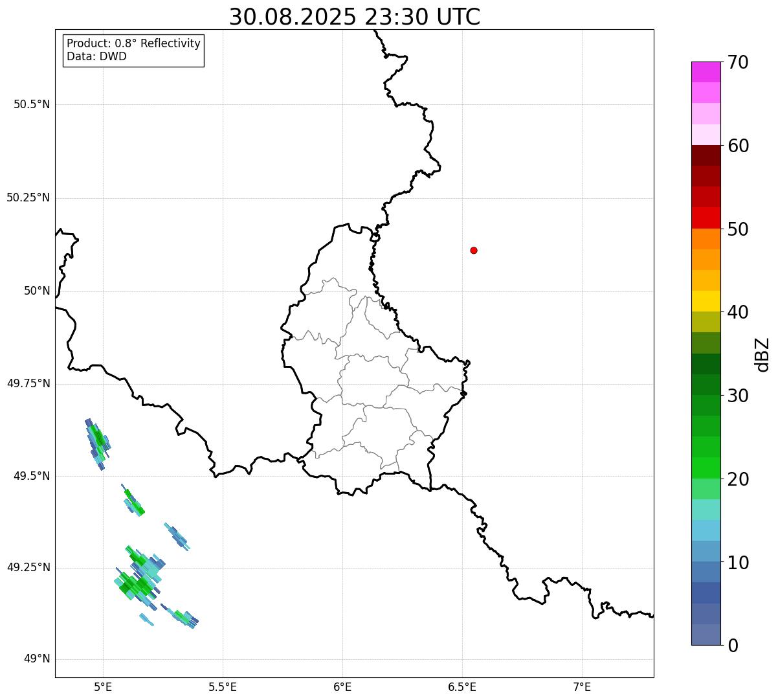Click the colorbar tick value 40
This screenshot has height=700, width=778.
click(738, 312)
